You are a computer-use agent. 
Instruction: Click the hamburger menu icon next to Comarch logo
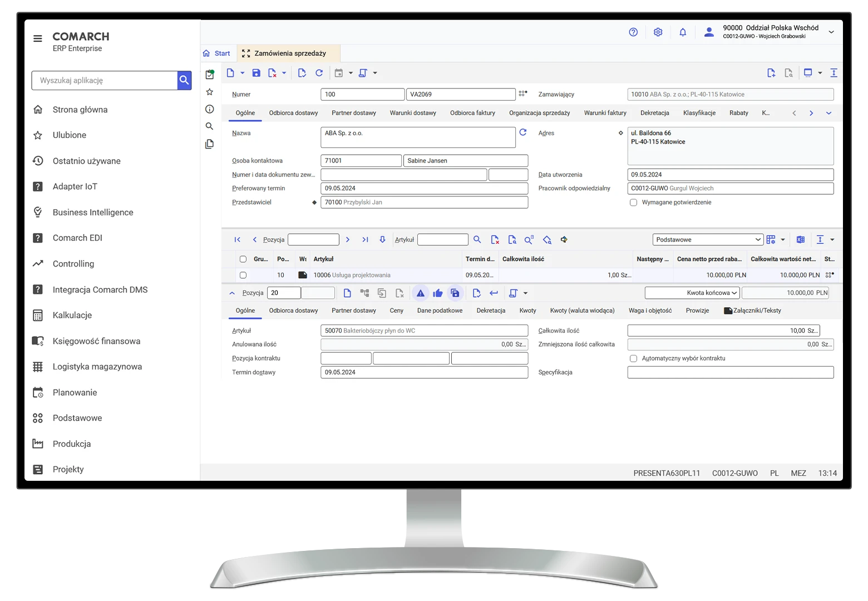pyautogui.click(x=38, y=38)
